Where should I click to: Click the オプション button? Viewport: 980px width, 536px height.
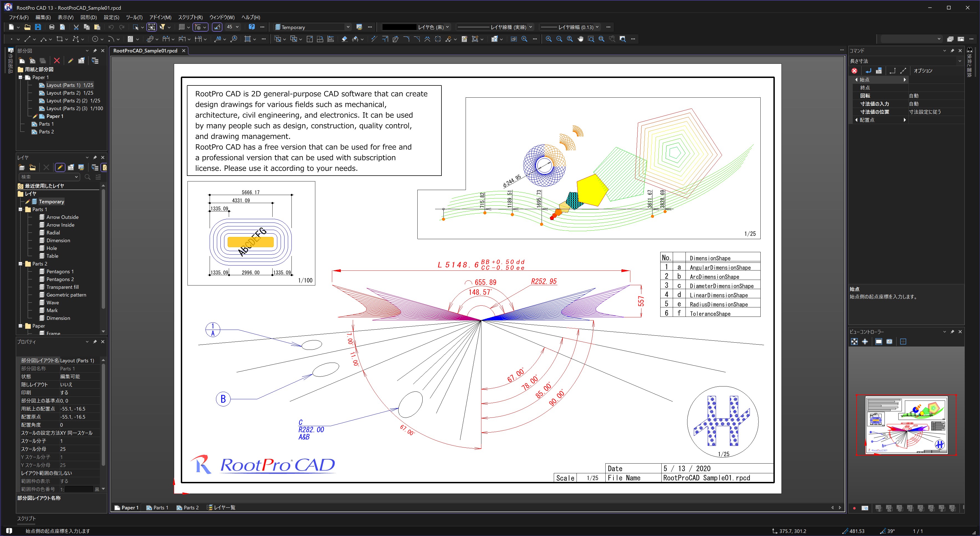click(x=923, y=71)
